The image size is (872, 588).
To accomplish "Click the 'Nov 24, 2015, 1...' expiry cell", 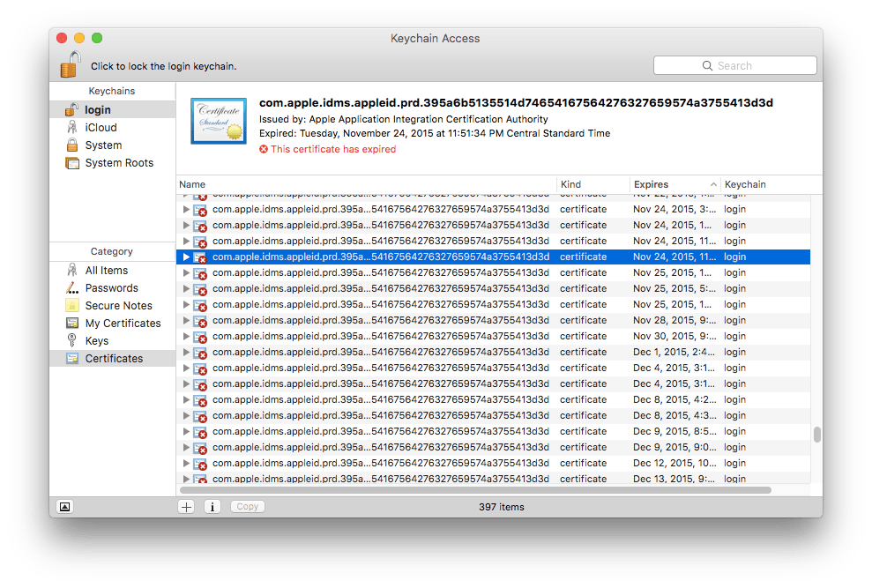I will pyautogui.click(x=672, y=226).
